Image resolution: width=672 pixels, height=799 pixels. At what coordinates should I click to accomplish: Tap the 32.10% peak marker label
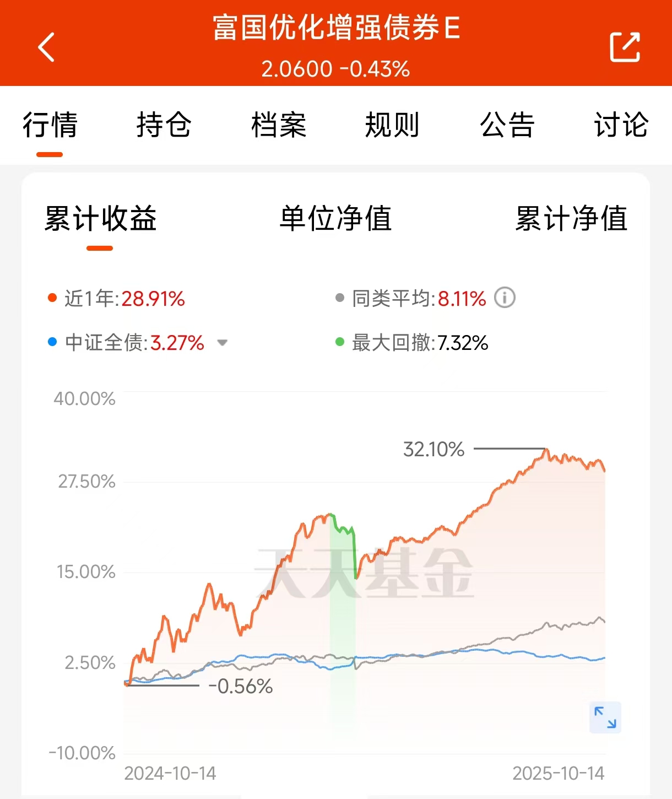tap(433, 449)
